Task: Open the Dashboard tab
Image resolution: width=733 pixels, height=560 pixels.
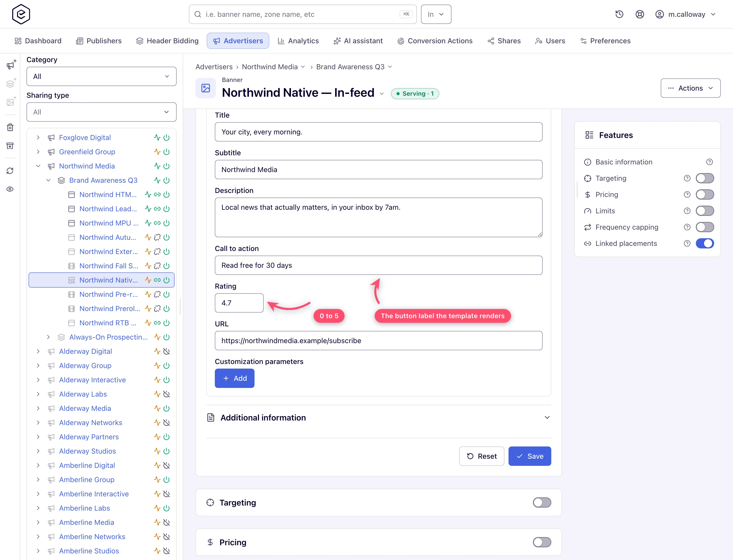Action: (x=38, y=41)
